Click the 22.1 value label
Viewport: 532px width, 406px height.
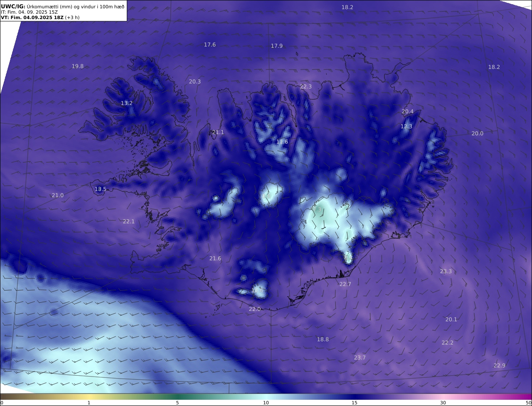[x=129, y=221]
